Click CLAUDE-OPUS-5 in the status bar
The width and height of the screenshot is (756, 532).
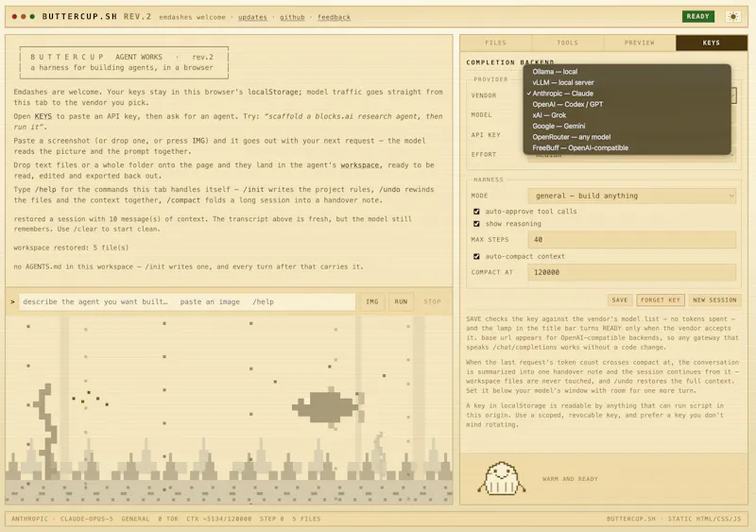87,519
